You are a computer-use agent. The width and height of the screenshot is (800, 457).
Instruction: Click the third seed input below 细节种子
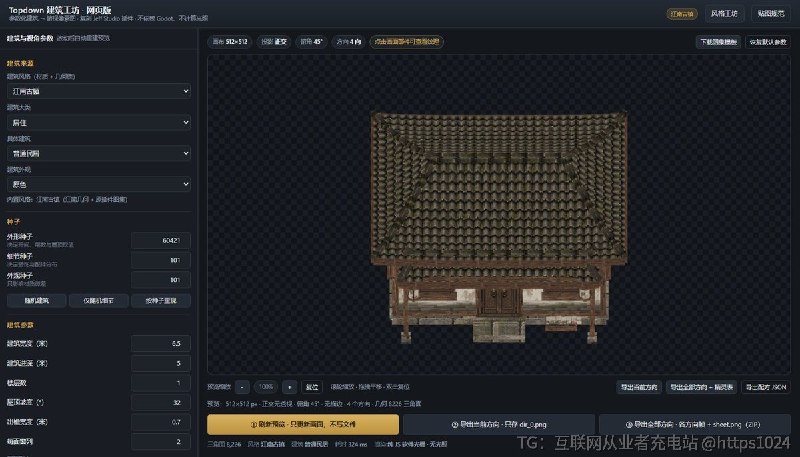161,280
